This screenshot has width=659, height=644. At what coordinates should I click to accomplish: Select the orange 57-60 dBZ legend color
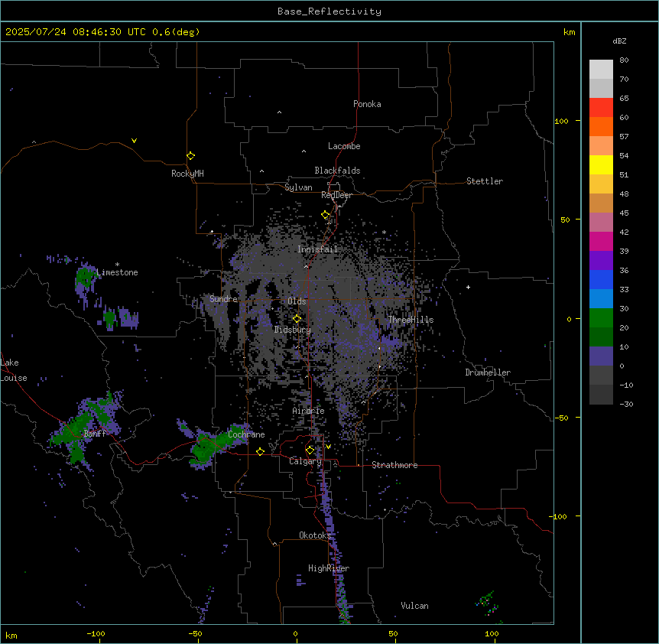point(601,126)
